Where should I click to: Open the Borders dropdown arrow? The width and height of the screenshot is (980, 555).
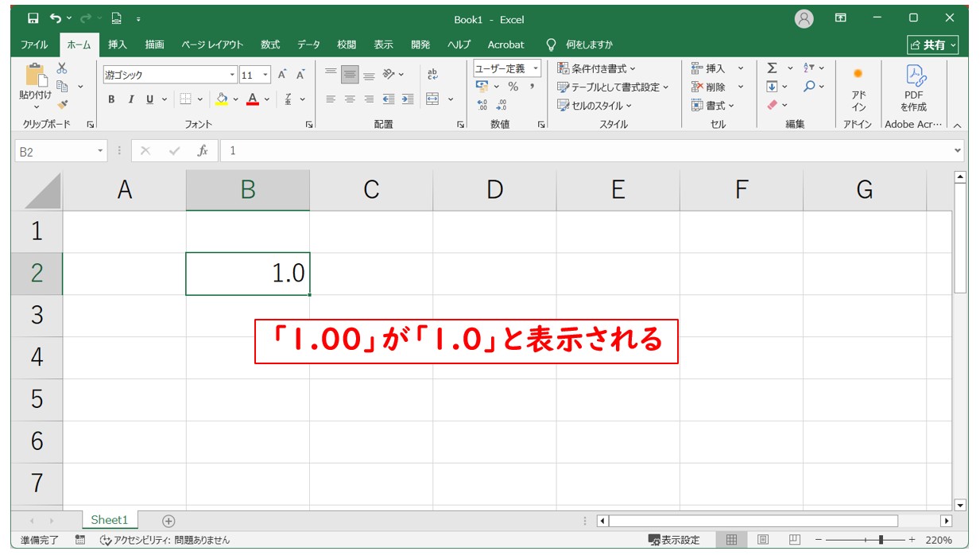(x=200, y=99)
